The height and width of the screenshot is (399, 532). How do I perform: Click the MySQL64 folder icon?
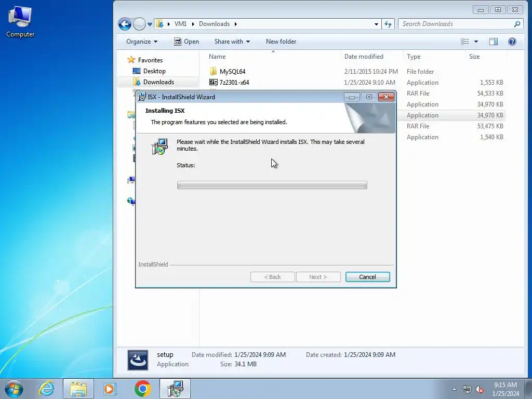[x=213, y=71]
